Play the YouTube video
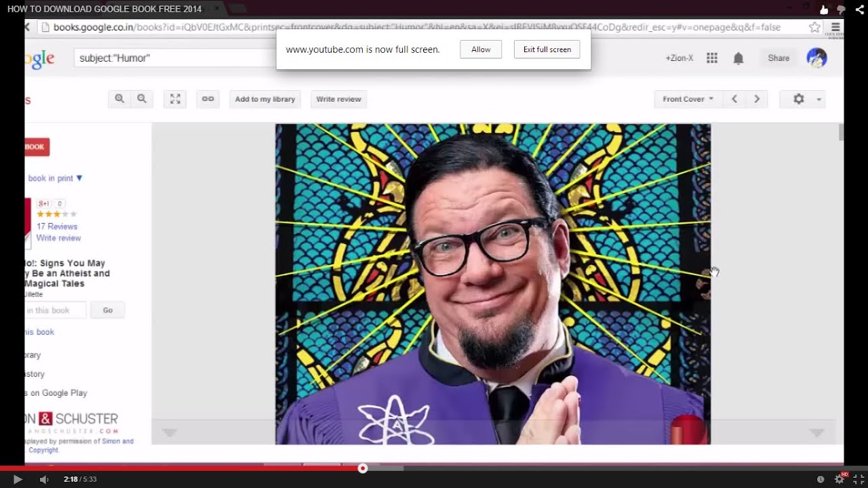 pos(18,479)
